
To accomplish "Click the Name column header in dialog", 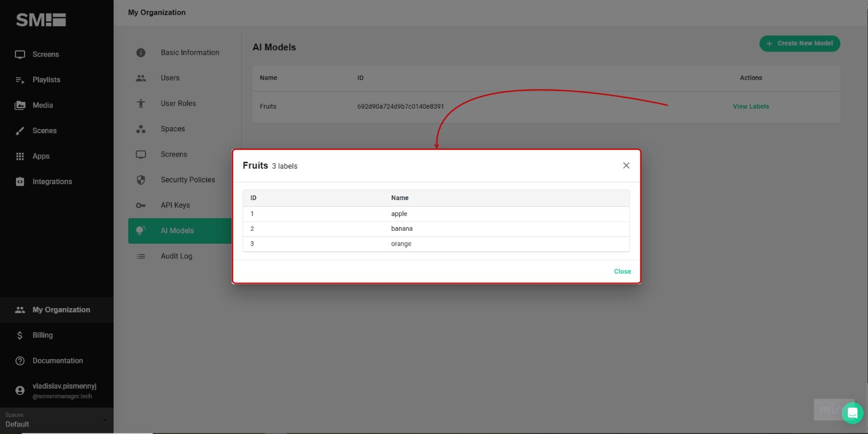I will [x=400, y=198].
